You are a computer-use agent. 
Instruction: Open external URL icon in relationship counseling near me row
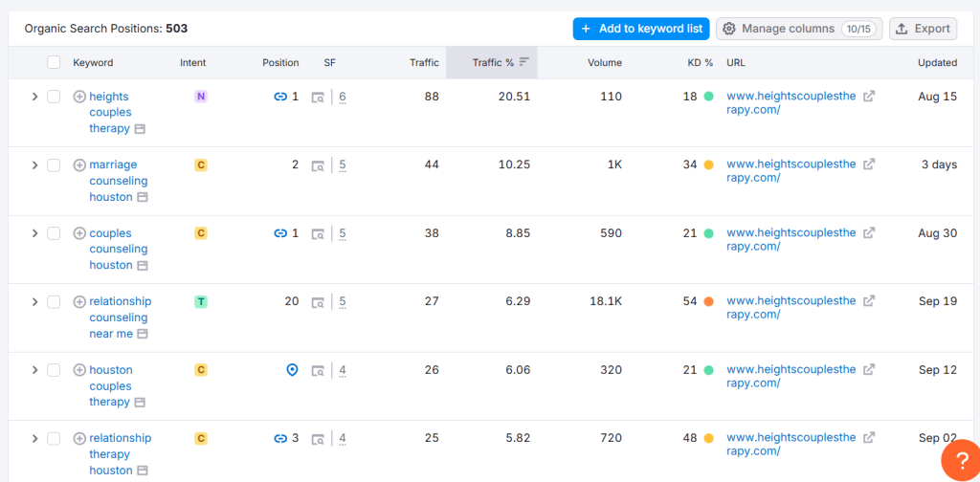(x=869, y=301)
